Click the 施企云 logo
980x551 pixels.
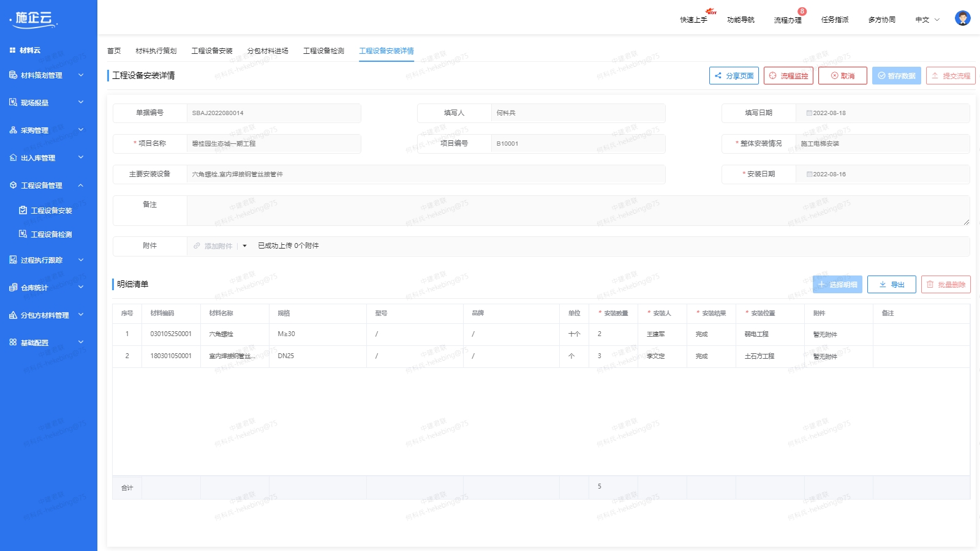point(34,20)
